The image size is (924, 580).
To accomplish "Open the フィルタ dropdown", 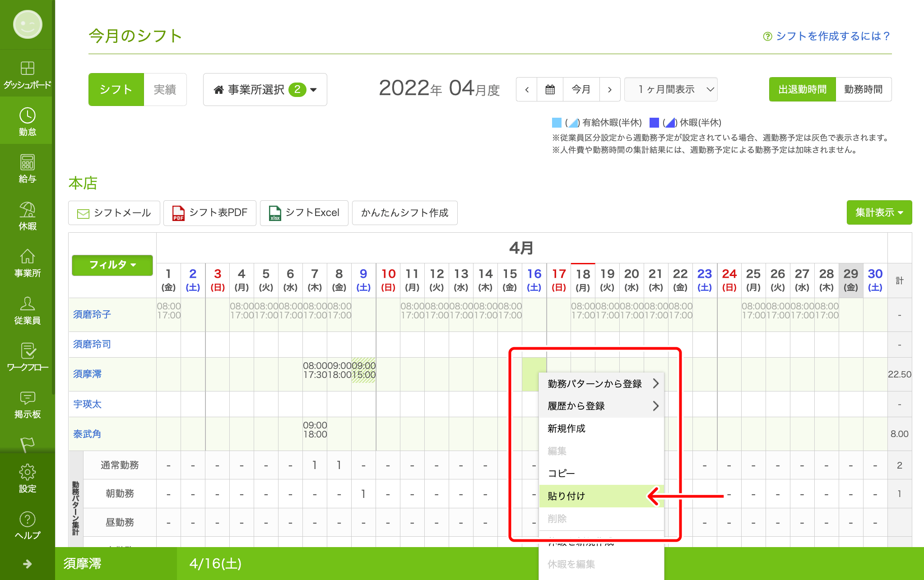I will point(112,265).
